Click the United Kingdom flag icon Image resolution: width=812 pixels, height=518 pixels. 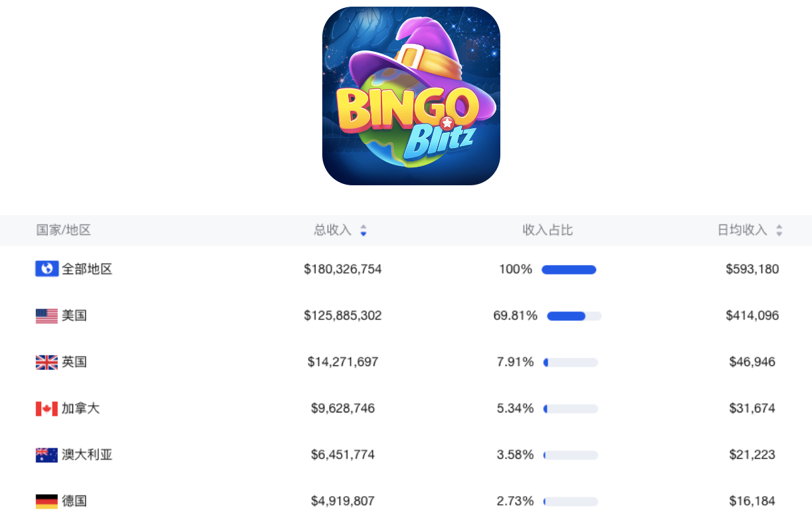click(47, 362)
